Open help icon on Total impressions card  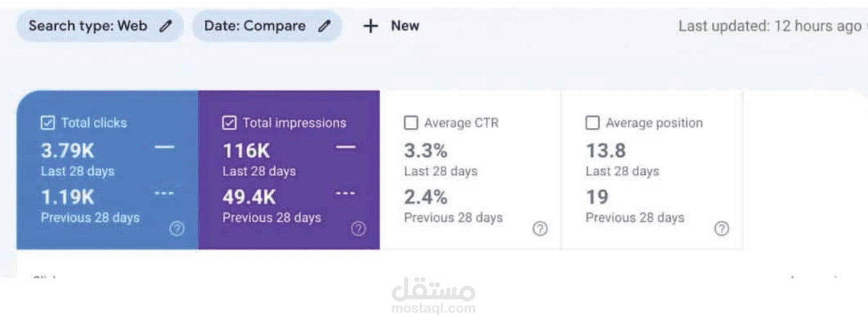[x=359, y=228]
